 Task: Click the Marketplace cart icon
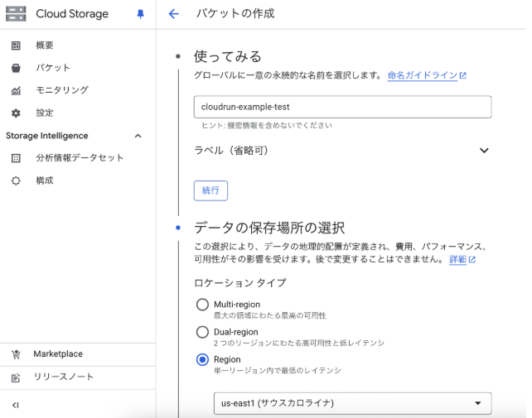16,354
